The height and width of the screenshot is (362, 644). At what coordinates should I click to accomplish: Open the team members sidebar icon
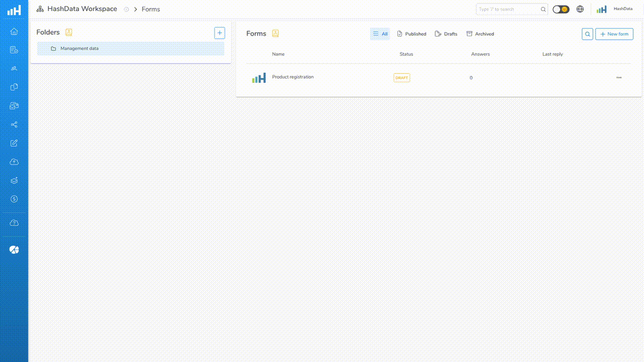tap(14, 68)
